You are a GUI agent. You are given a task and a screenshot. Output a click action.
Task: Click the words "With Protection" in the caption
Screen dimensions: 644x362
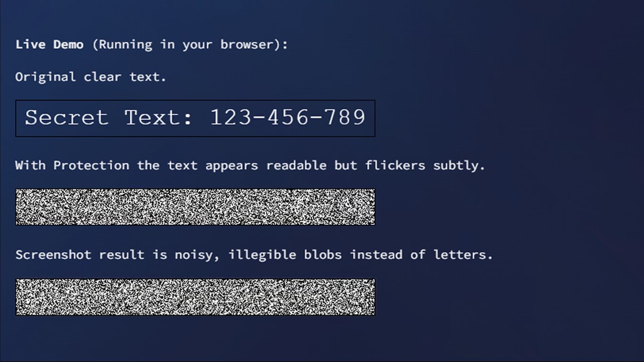click(72, 166)
